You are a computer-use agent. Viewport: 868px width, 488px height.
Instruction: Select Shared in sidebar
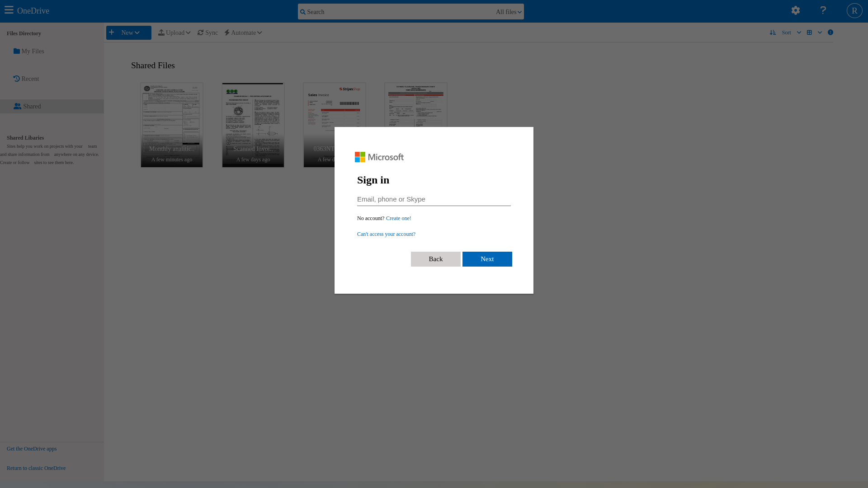52,107
